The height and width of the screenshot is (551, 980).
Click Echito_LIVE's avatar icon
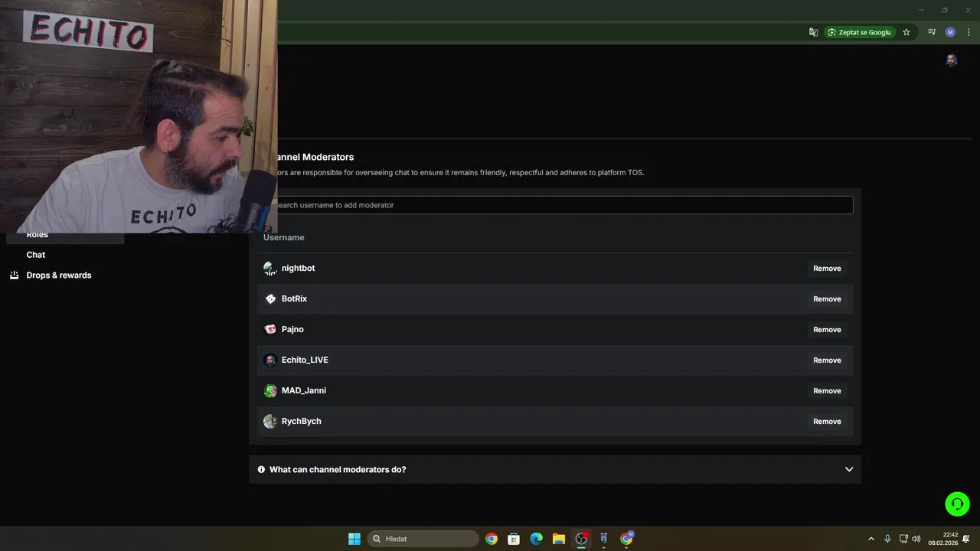coord(270,360)
